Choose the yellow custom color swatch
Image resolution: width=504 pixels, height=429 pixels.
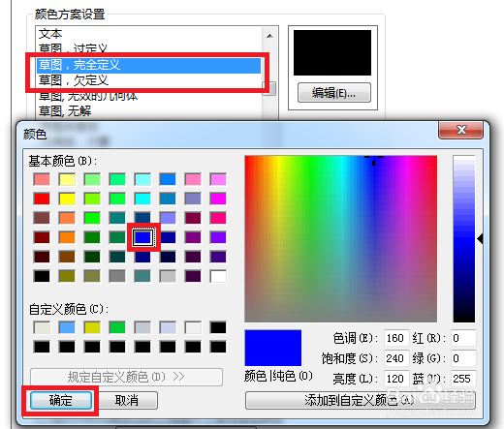92,327
